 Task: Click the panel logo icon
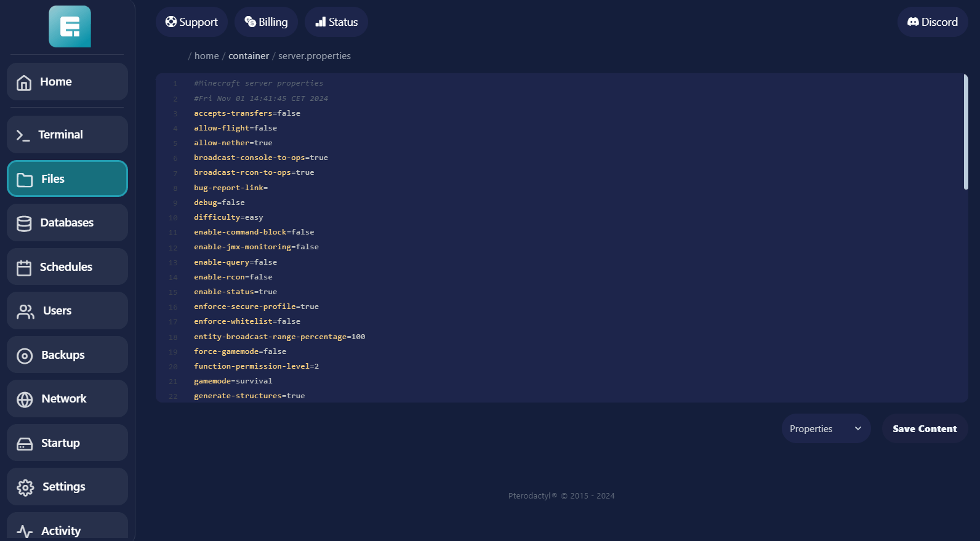70,26
